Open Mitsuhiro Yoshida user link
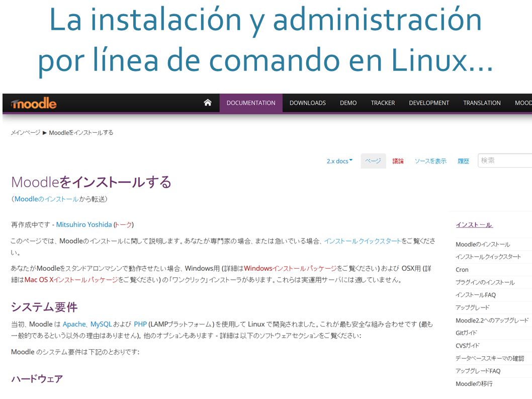 tap(84, 224)
